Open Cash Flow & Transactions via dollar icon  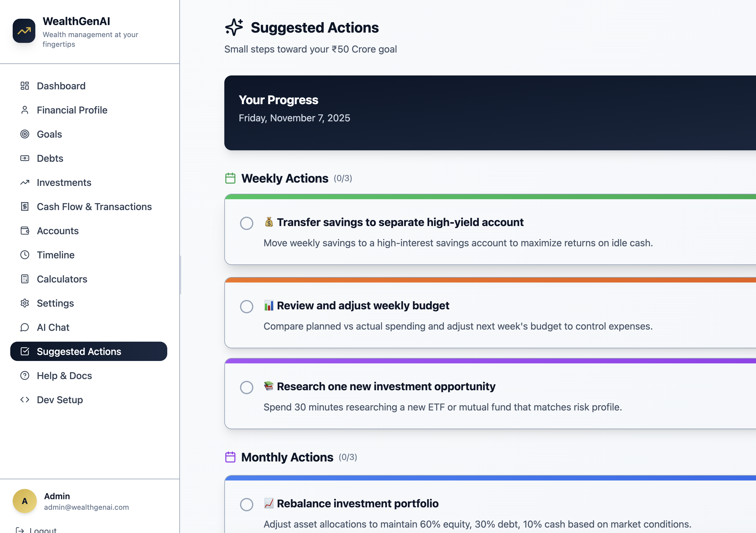(25, 206)
